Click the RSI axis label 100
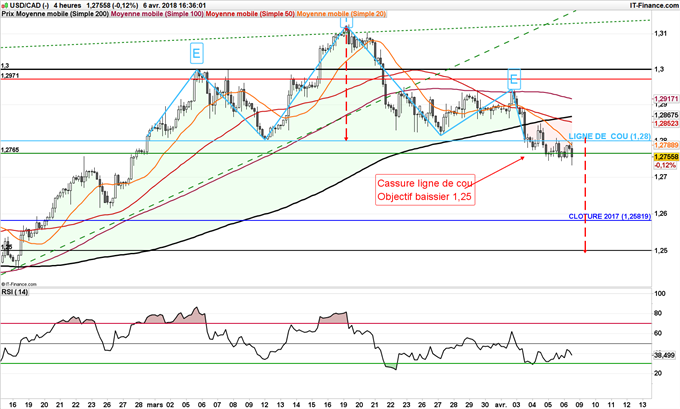 tap(660, 294)
